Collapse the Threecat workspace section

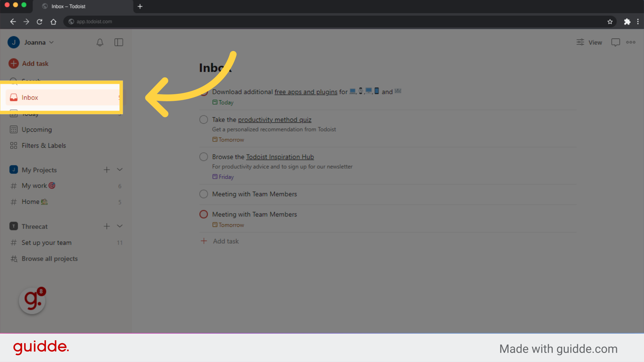(120, 226)
